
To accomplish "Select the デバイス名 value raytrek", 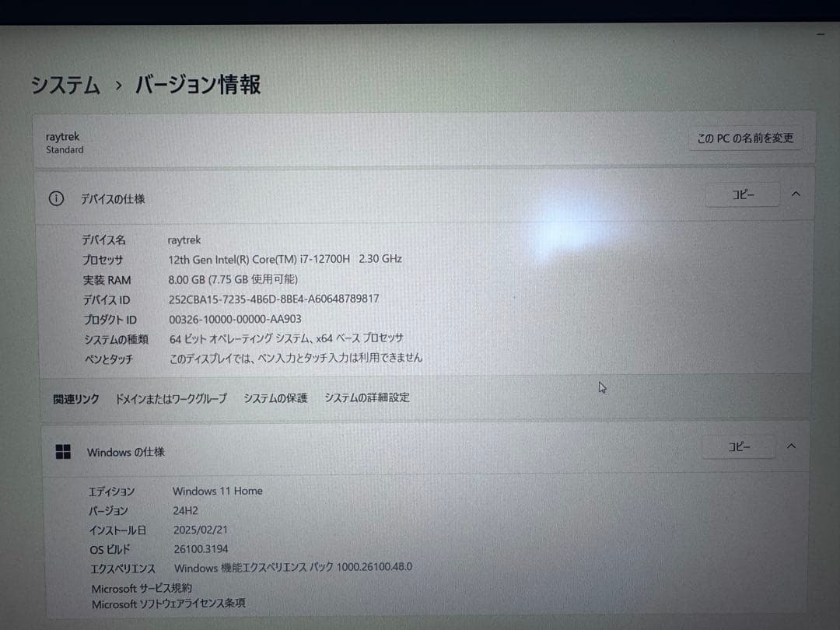I will 184,240.
